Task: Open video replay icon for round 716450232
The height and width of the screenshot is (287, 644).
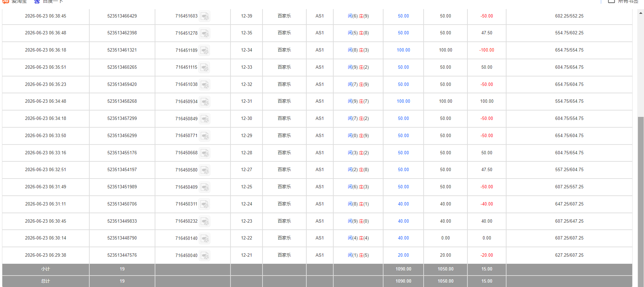Action: pos(205,221)
